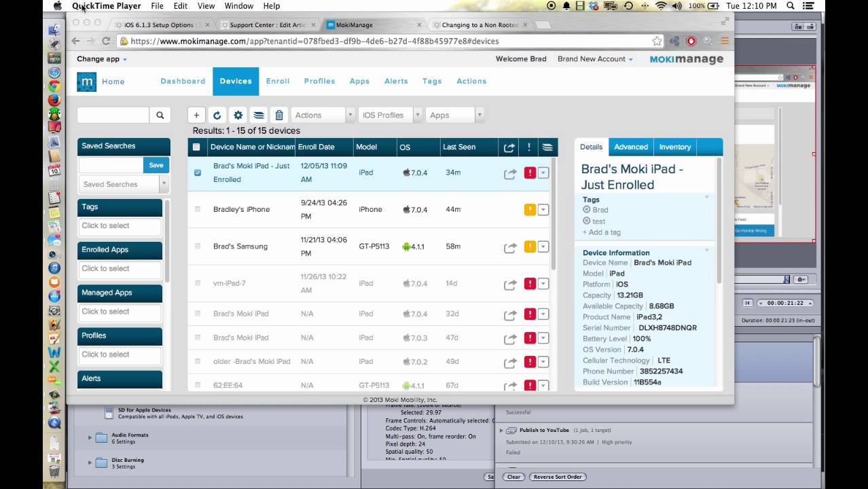Open row dropdown arrow for Bradley's iPhone
Image resolution: width=868 pixels, height=489 pixels.
coord(543,210)
